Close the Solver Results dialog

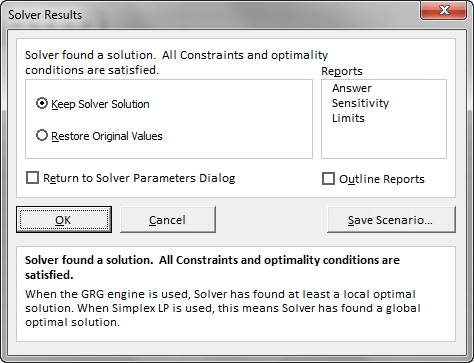444,11
